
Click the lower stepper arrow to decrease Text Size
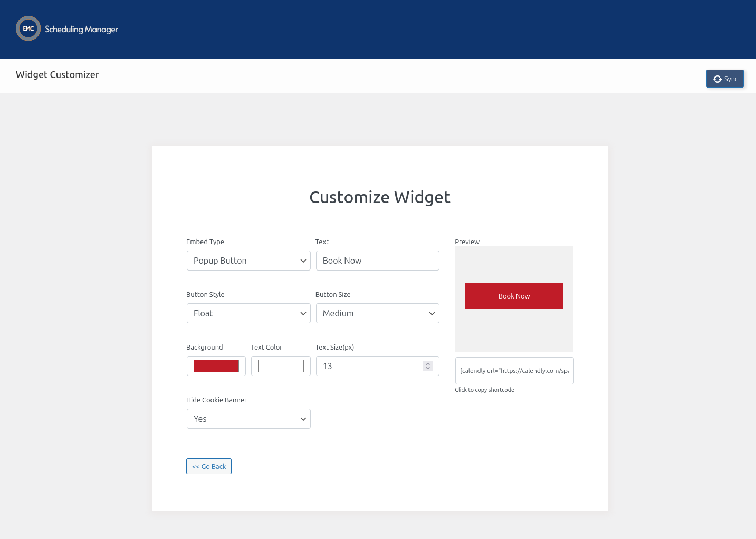[x=427, y=368]
